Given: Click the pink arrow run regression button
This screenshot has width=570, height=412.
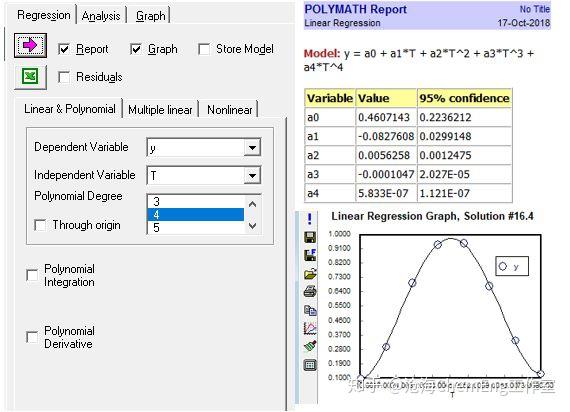Looking at the screenshot, I should pyautogui.click(x=31, y=45).
